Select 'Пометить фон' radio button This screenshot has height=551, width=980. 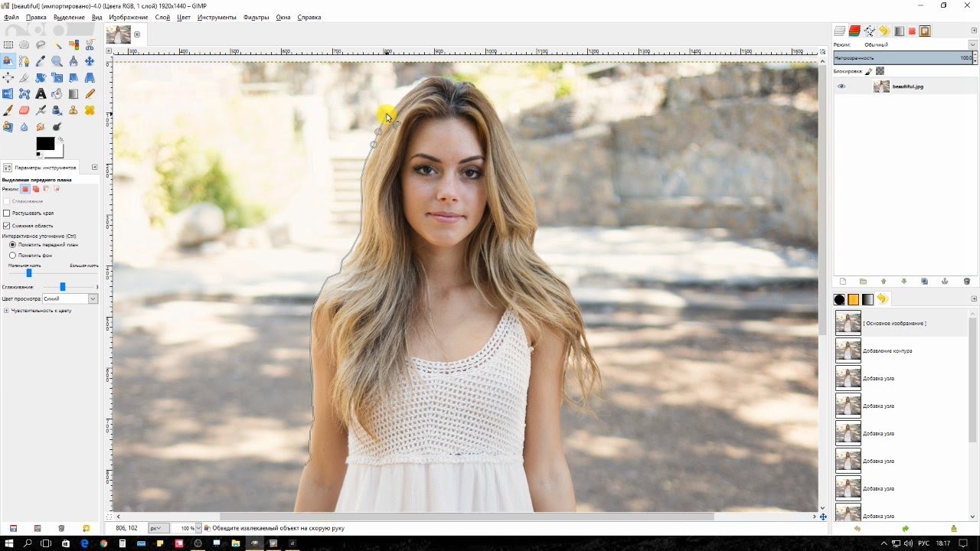point(12,255)
